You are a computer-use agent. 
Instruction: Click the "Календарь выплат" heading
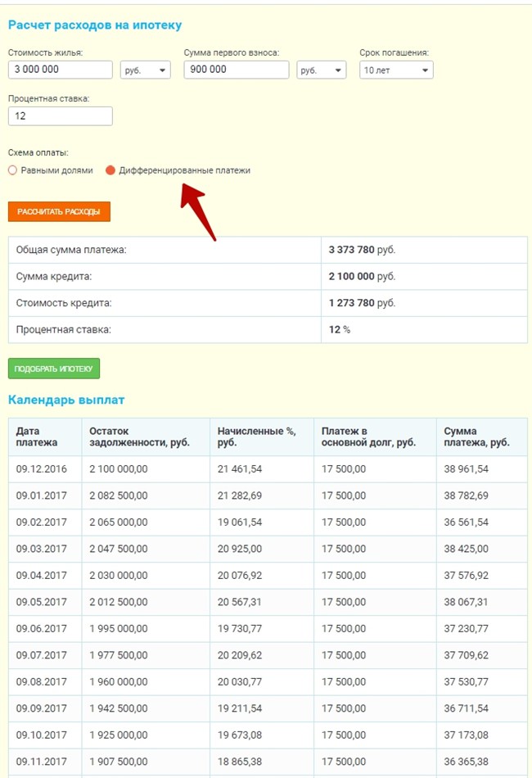click(66, 400)
